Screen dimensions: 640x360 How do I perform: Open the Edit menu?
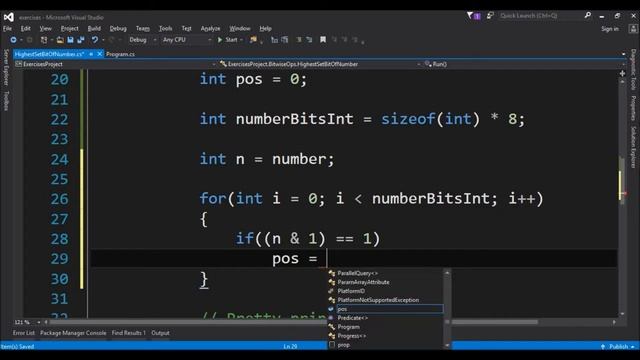tap(26, 29)
